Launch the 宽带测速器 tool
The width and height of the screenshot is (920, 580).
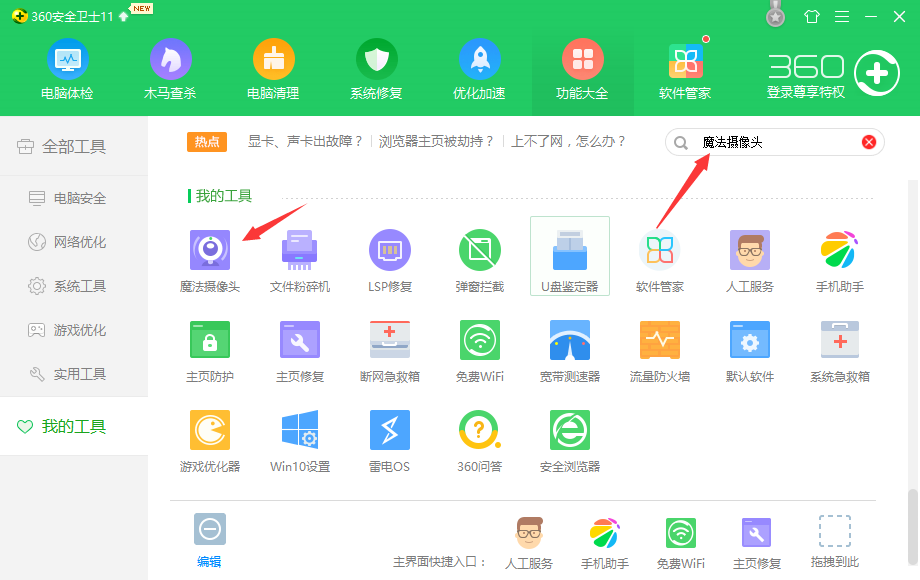(570, 351)
